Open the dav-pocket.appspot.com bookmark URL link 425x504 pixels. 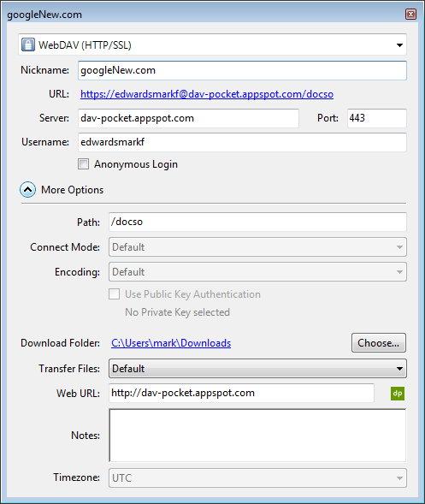(207, 94)
